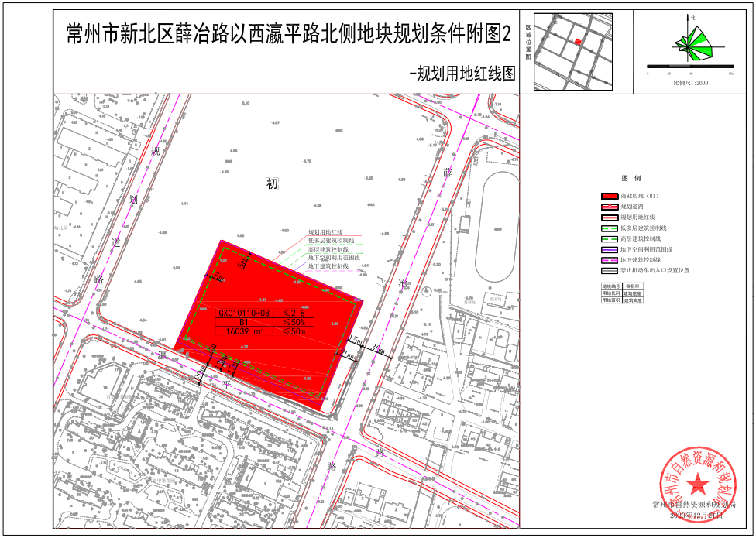Click the 北 north indicator label

[x=692, y=18]
